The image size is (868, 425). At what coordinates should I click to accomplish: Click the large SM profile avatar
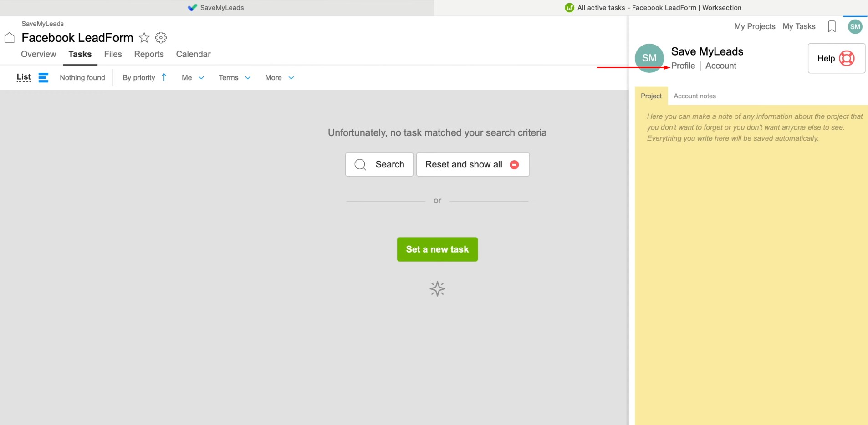coord(649,58)
